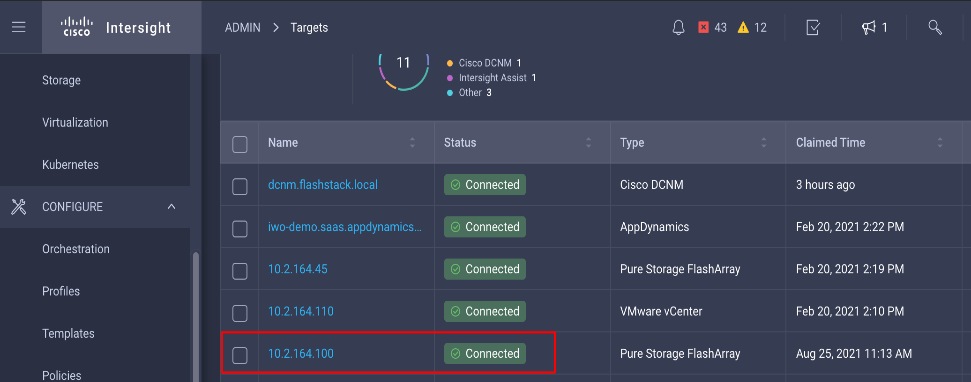This screenshot has height=382, width=971.
Task: Open the 10.2.164.110 target link
Action: tap(300, 311)
